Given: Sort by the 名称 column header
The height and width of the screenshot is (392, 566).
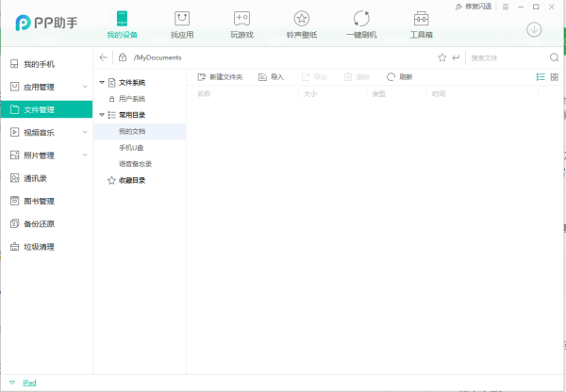Looking at the screenshot, I should tap(204, 94).
